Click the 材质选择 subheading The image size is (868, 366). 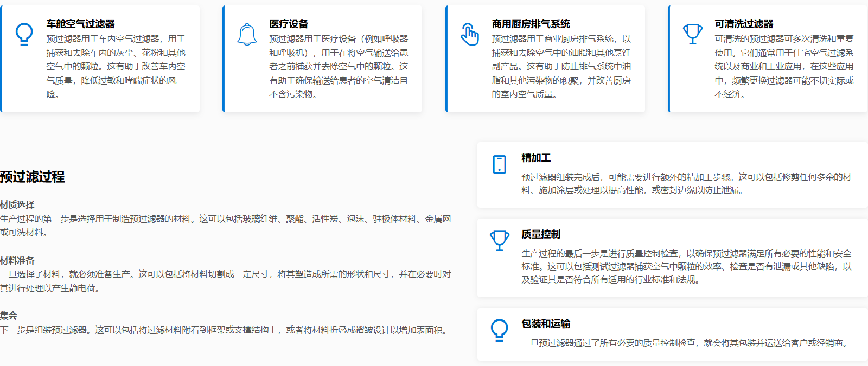[x=17, y=204]
